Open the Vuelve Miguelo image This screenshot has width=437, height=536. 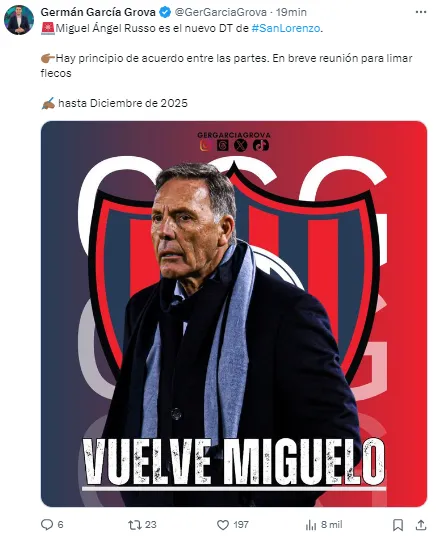pyautogui.click(x=234, y=314)
